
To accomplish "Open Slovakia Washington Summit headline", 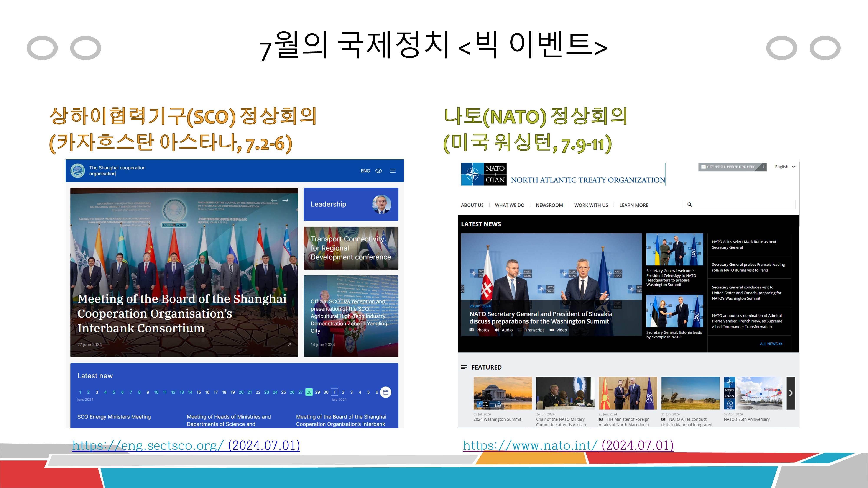I will click(x=541, y=318).
